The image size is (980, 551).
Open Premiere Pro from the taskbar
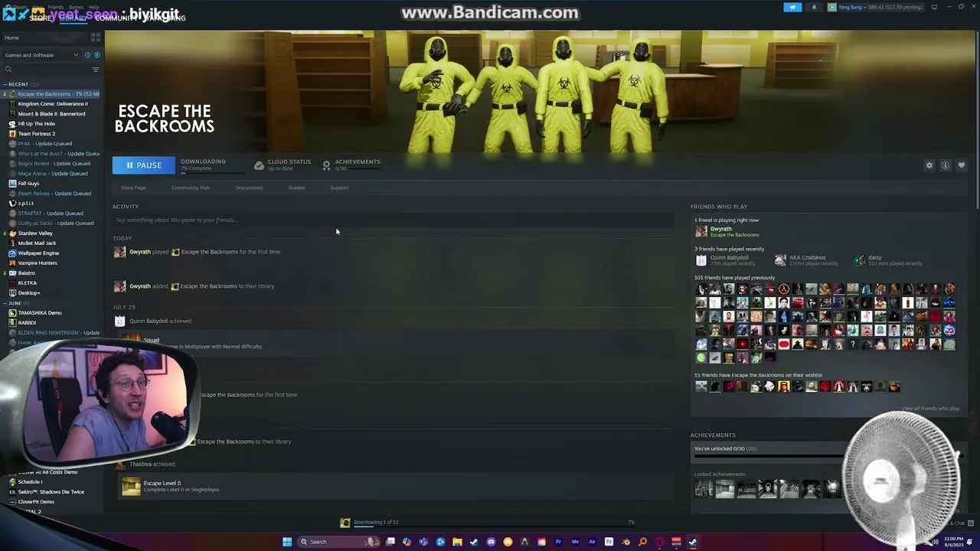(559, 542)
